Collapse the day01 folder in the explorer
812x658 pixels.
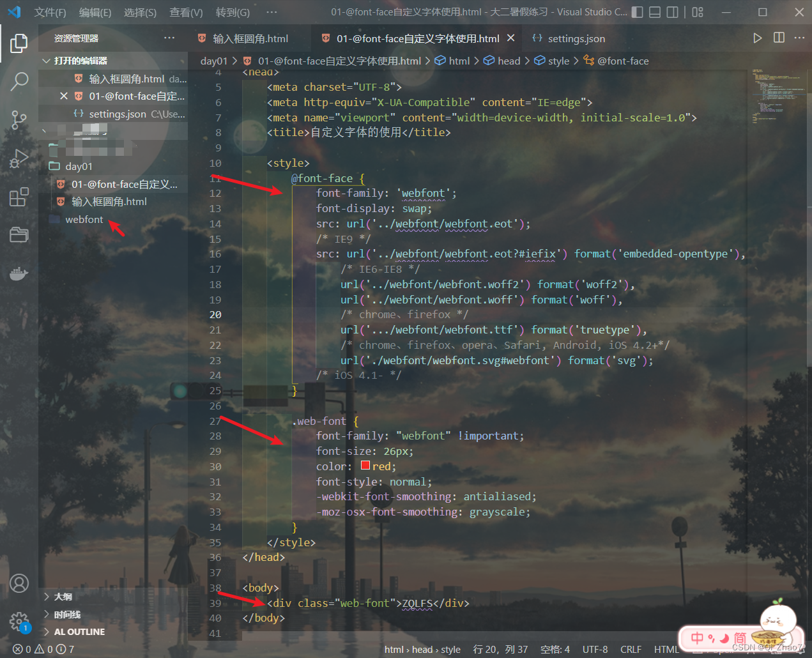(113, 166)
